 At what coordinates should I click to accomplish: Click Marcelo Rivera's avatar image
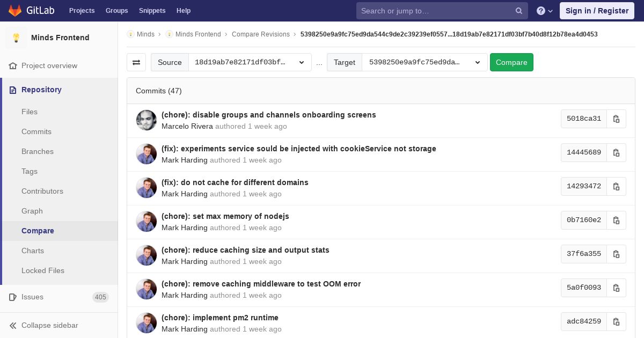[147, 120]
